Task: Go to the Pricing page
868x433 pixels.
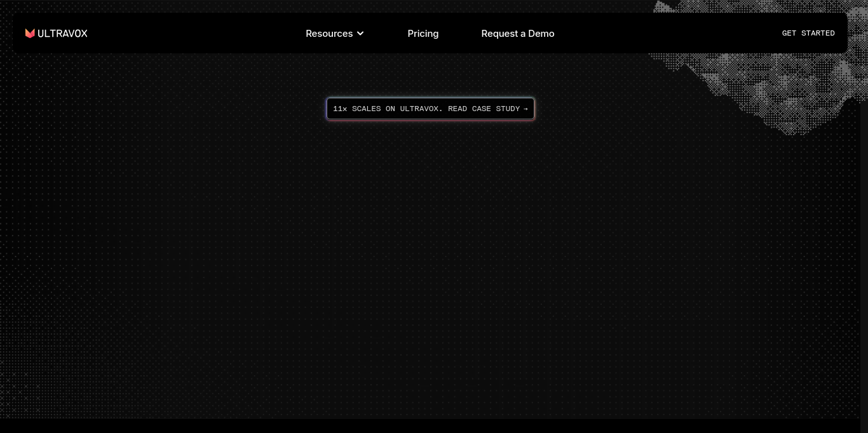Action: 423,34
